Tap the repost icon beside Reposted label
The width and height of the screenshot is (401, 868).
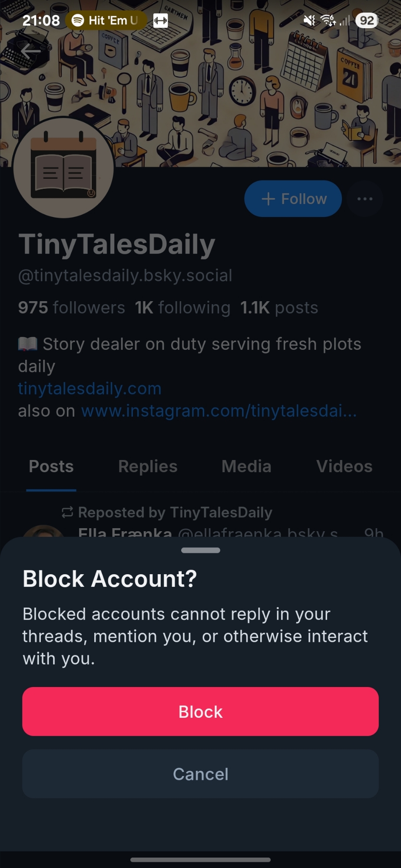67,513
